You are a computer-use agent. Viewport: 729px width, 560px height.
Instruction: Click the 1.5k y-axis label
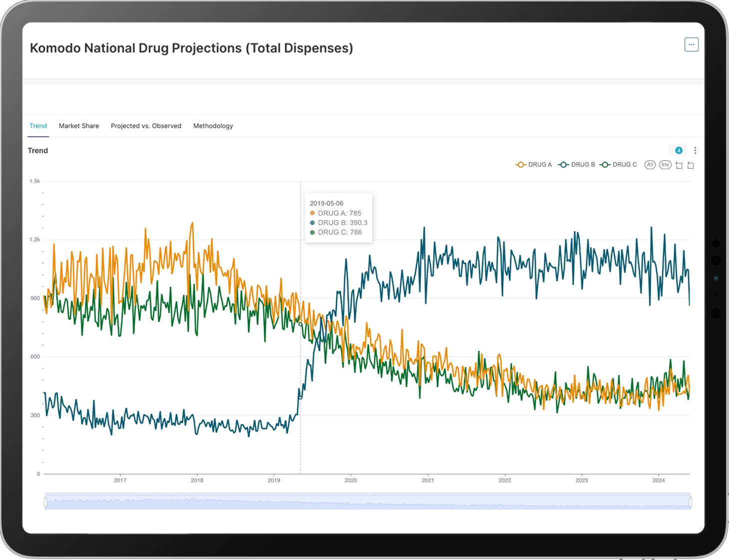pyautogui.click(x=34, y=181)
